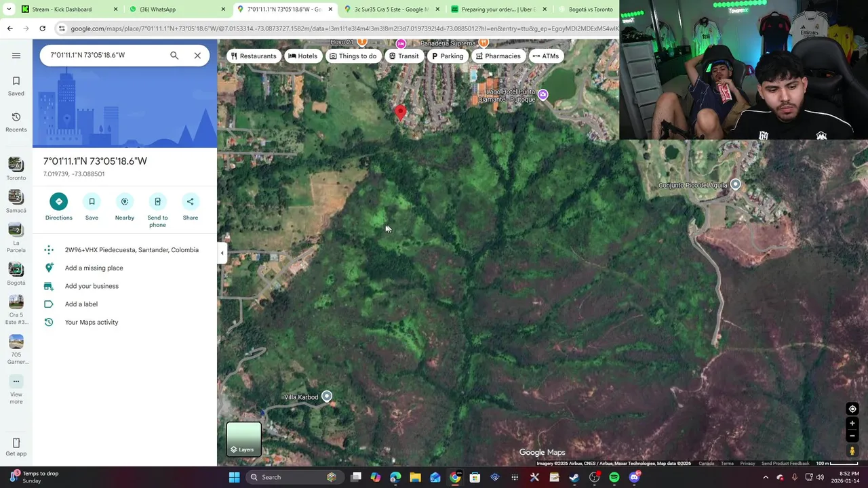868x488 pixels.
Task: Open Windows Start menu
Action: 234,477
